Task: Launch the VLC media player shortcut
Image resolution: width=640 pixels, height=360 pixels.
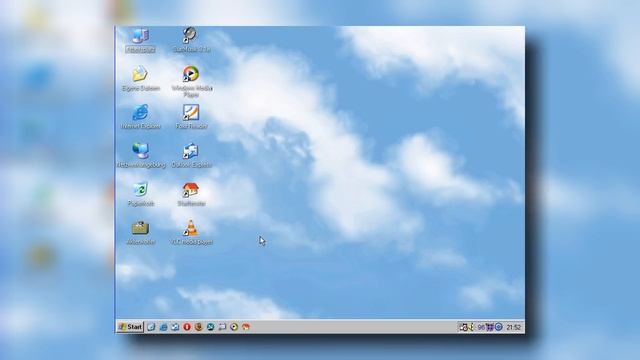Action: tap(191, 232)
